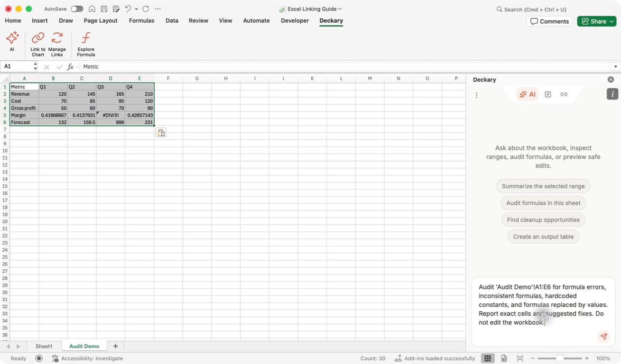Image resolution: width=621 pixels, height=364 pixels.
Task: Toggle the AutoSave switch
Action: (77, 9)
